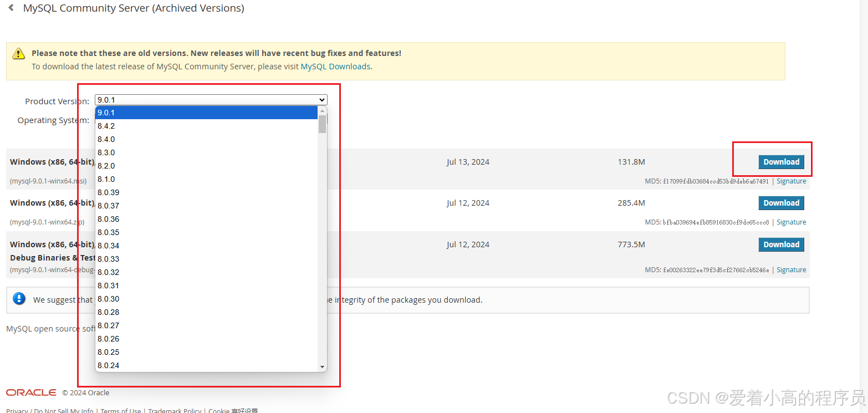The height and width of the screenshot is (413, 868).
Task: Choose version 8.2.0 from the list
Action: pyautogui.click(x=206, y=166)
